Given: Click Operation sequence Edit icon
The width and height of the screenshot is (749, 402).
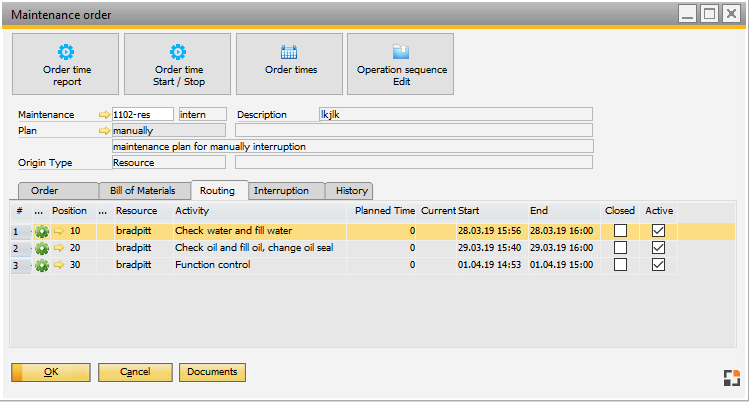Looking at the screenshot, I should (401, 52).
